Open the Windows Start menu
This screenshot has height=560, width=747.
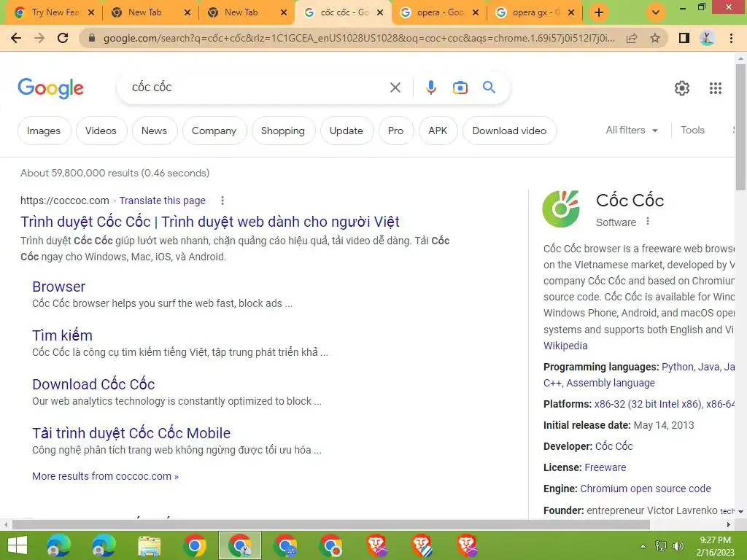[18, 545]
